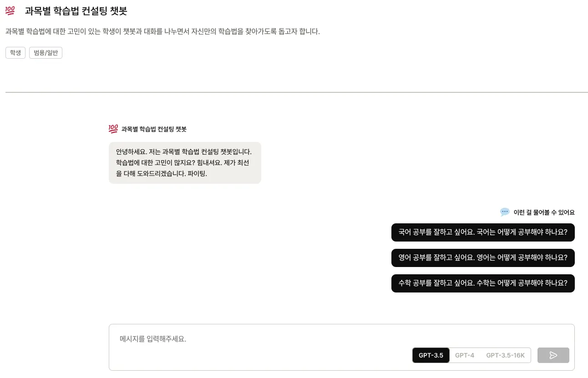This screenshot has height=378, width=588.
Task: Ask the suggested 수학 공부 question
Action: point(483,283)
